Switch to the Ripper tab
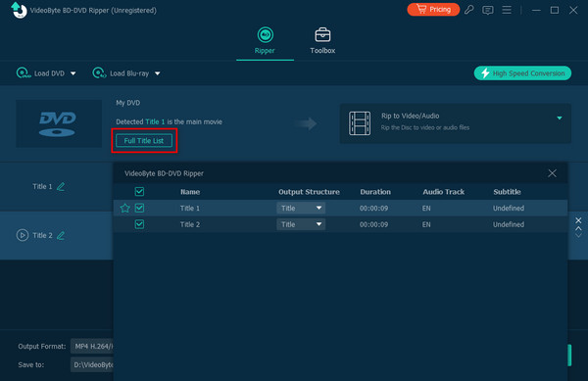 (x=265, y=41)
